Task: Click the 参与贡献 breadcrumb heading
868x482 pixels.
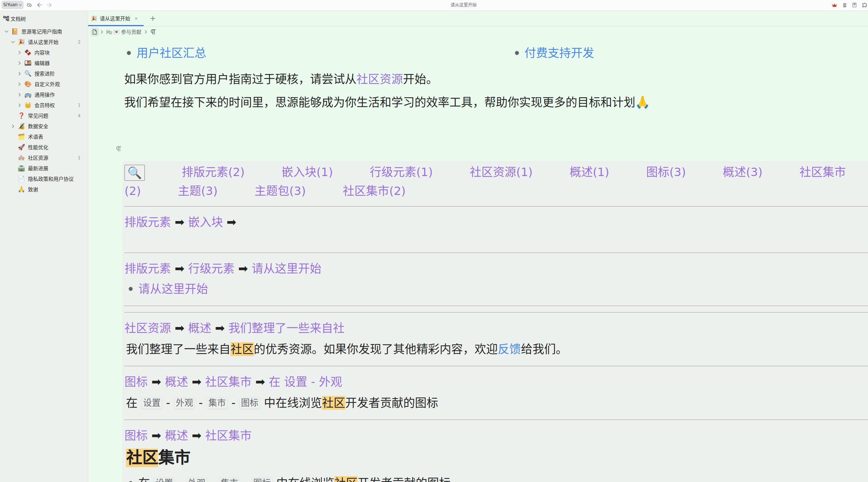Action: [131, 32]
